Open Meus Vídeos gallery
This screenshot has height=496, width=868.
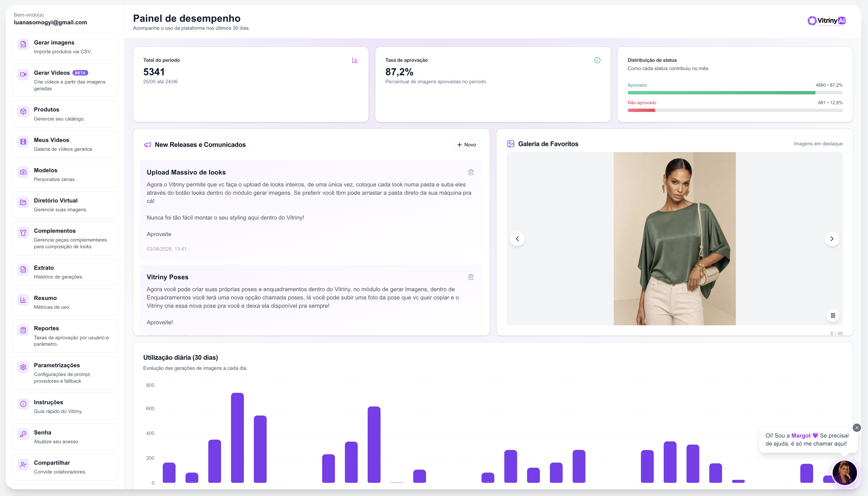[65, 144]
